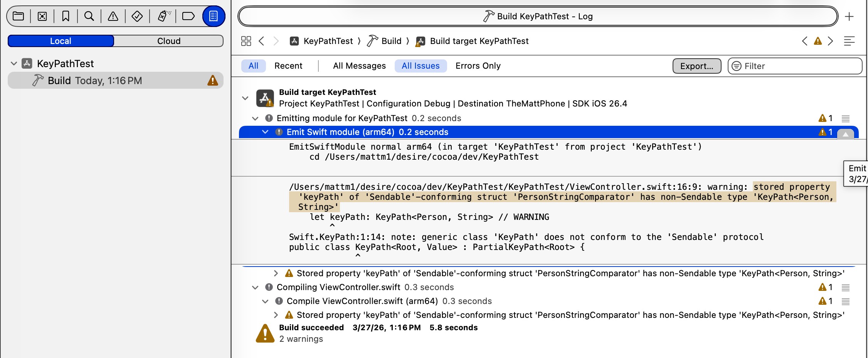Jump to previous issue arrow
This screenshot has height=358, width=868.
point(805,41)
